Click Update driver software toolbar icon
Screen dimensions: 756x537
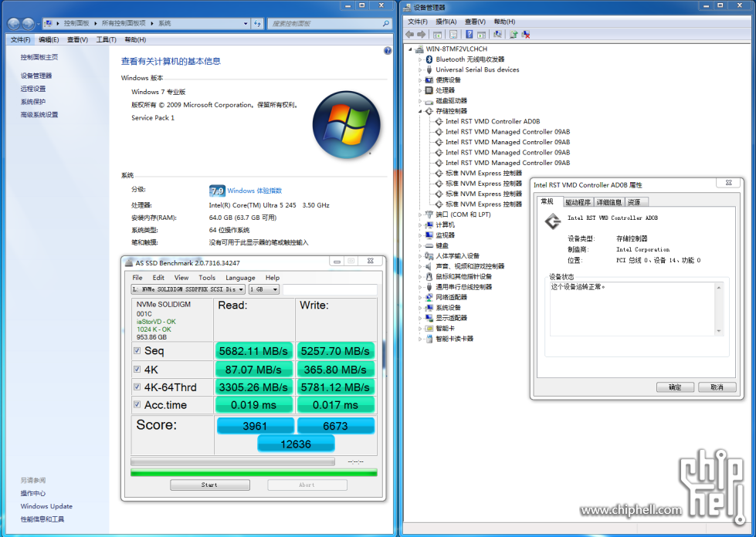coord(514,34)
